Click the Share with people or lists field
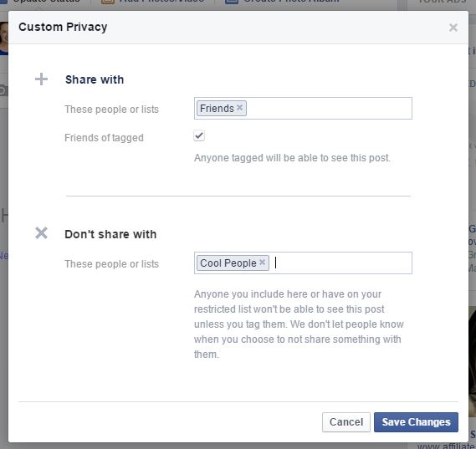The width and height of the screenshot is (476, 449). 303,109
